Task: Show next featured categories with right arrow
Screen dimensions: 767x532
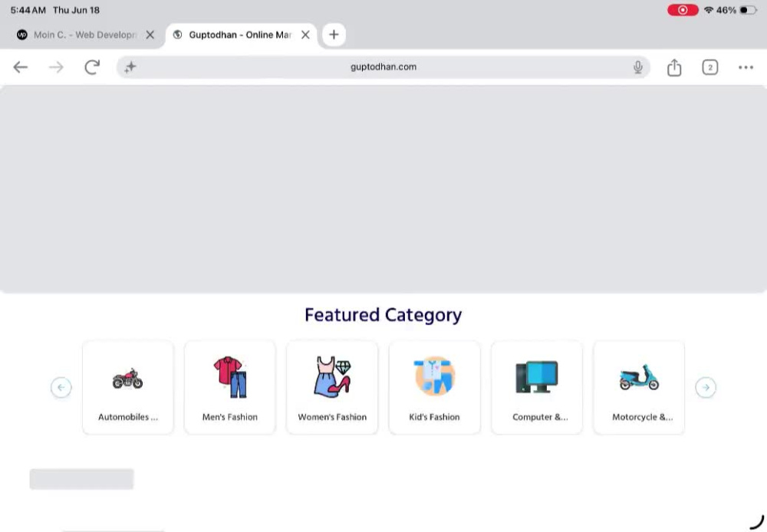Action: point(706,387)
